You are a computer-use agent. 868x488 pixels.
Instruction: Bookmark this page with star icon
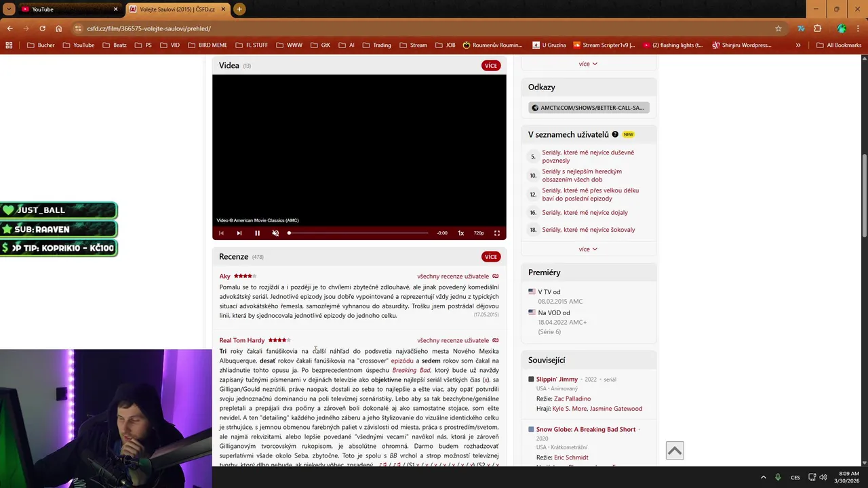coord(778,28)
